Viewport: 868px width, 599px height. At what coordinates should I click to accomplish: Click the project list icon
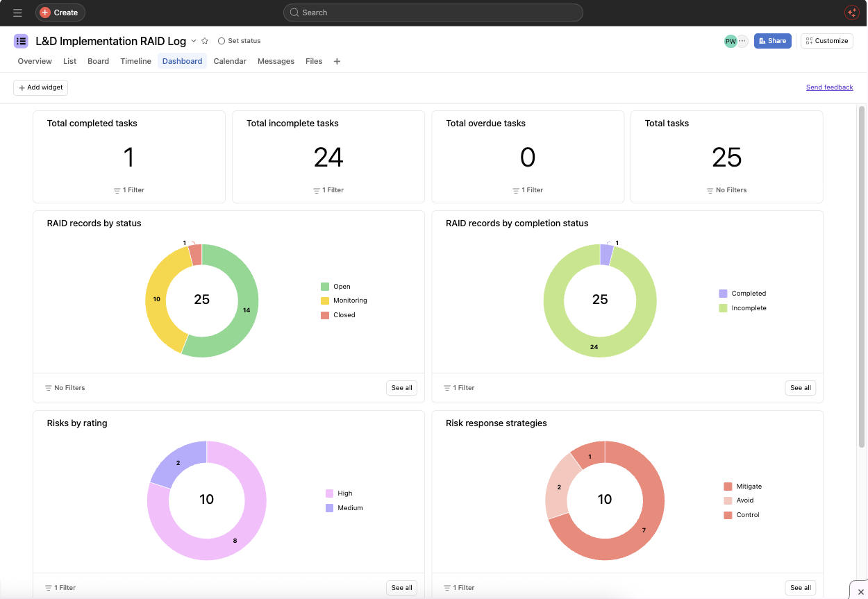(21, 41)
